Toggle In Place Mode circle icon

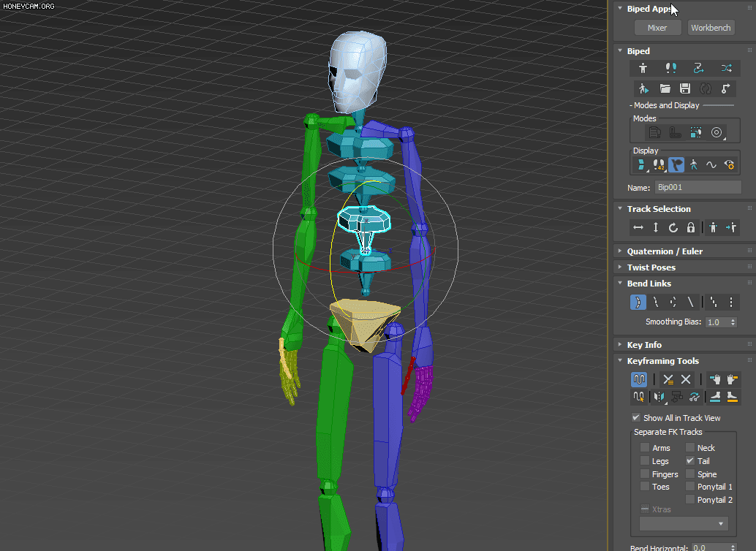coord(717,132)
